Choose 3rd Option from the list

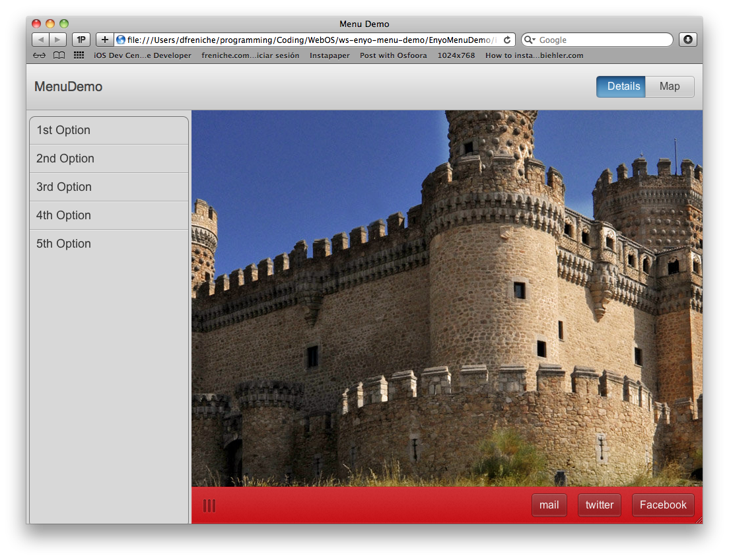tap(109, 187)
